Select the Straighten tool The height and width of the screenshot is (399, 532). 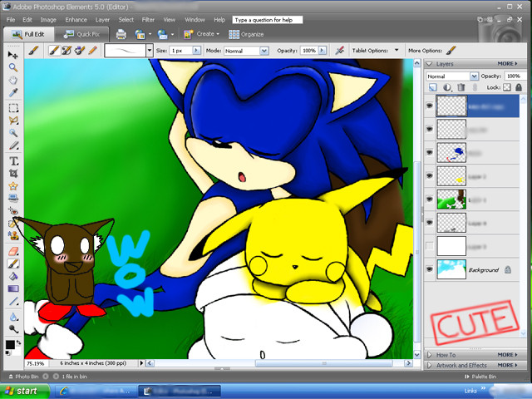[13, 198]
